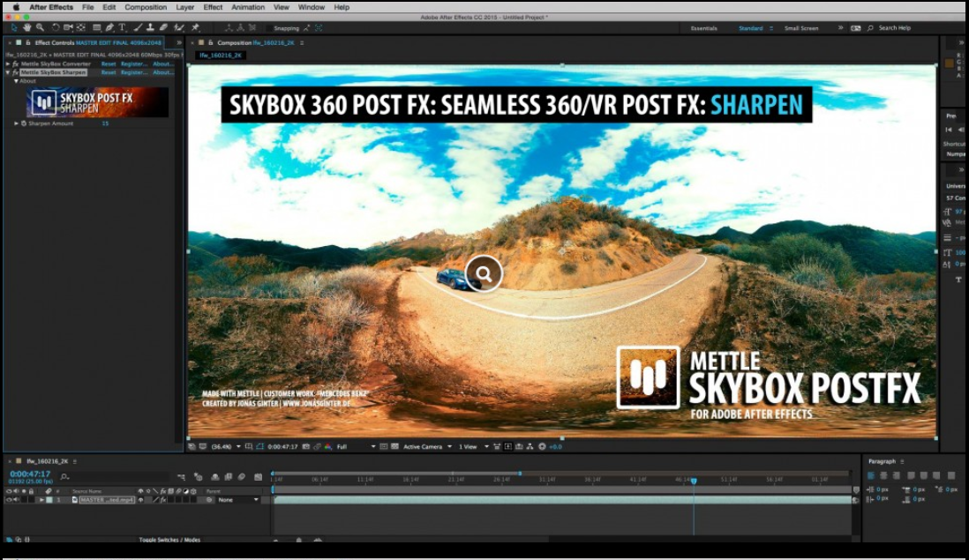Toggle effects switch on MASTER layer
Viewport: 969px width, 560px height.
pyautogui.click(x=163, y=499)
